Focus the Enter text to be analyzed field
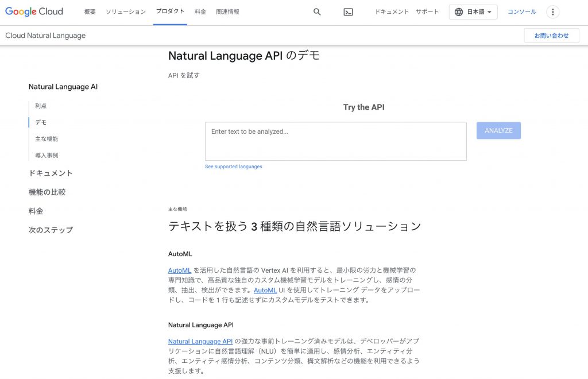 pyautogui.click(x=335, y=141)
